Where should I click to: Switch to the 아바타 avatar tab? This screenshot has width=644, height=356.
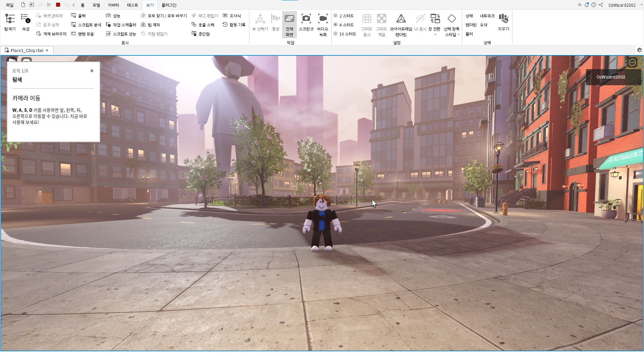(113, 5)
